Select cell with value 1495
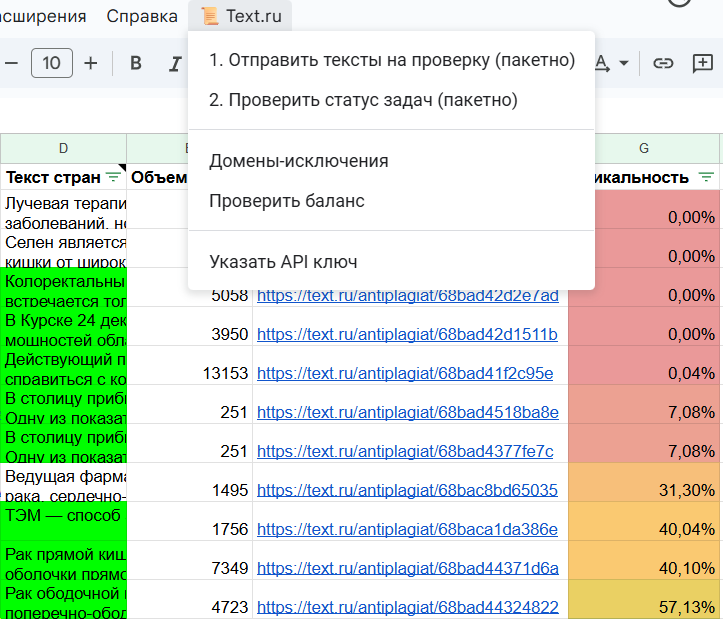The image size is (723, 619). pyautogui.click(x=190, y=482)
